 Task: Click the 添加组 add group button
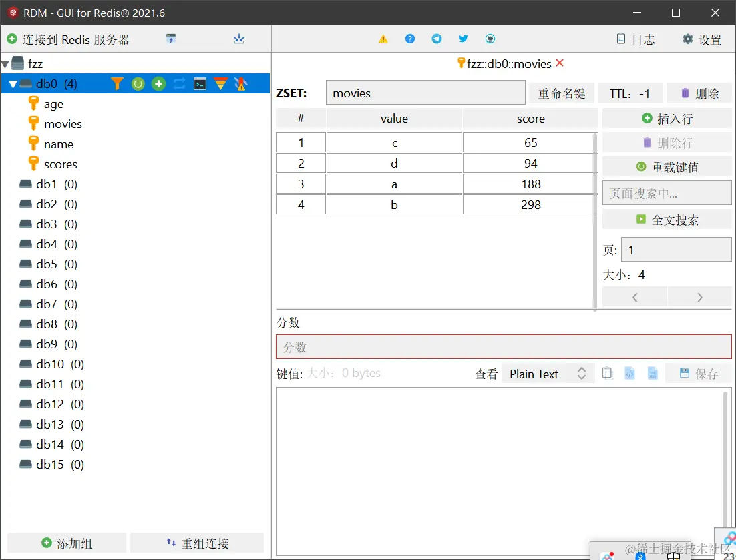click(67, 543)
